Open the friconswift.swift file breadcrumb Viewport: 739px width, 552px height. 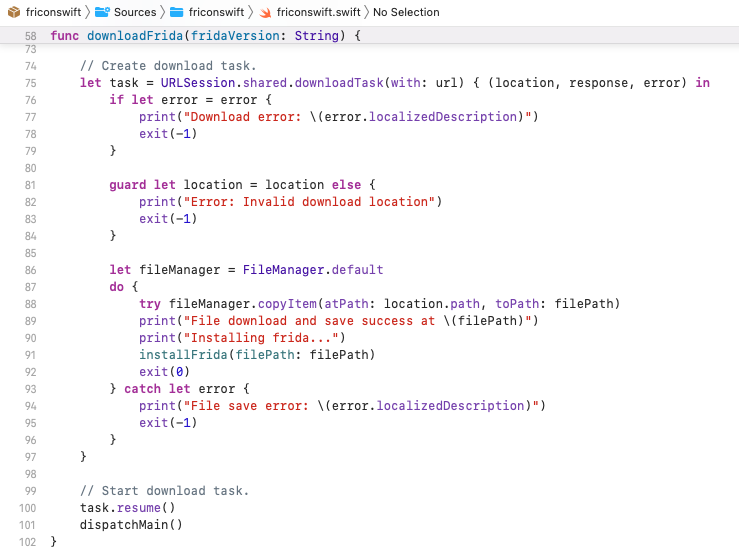click(x=318, y=12)
